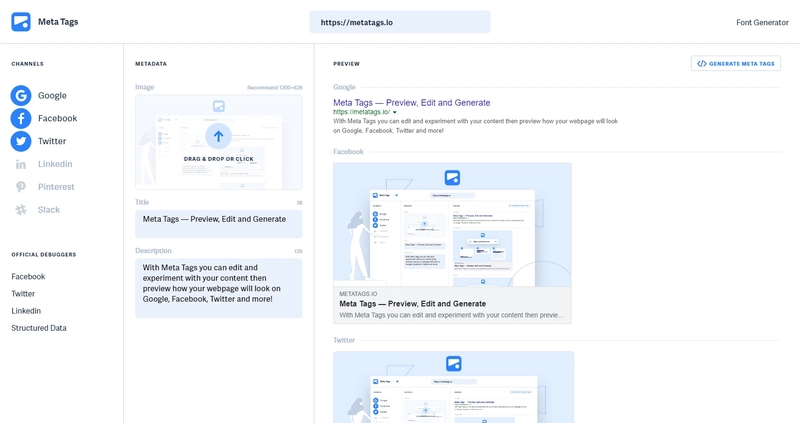Click the METADATA heading
800x423 pixels.
coord(151,64)
